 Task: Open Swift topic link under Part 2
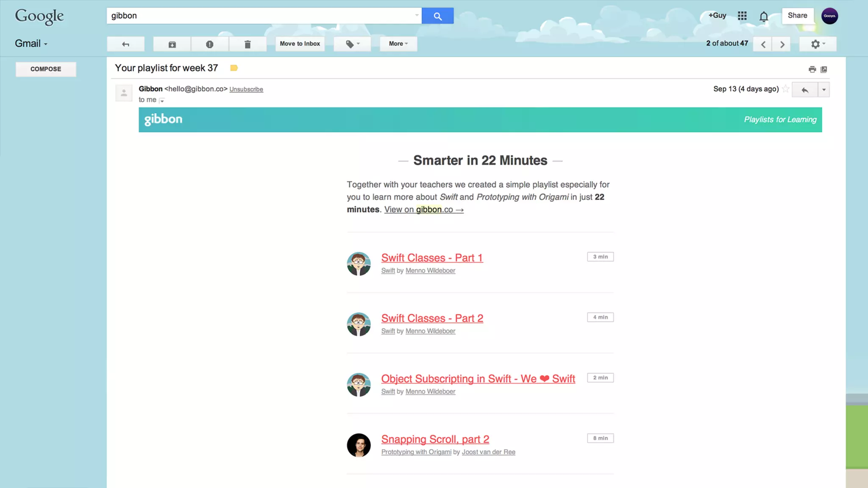[388, 331]
